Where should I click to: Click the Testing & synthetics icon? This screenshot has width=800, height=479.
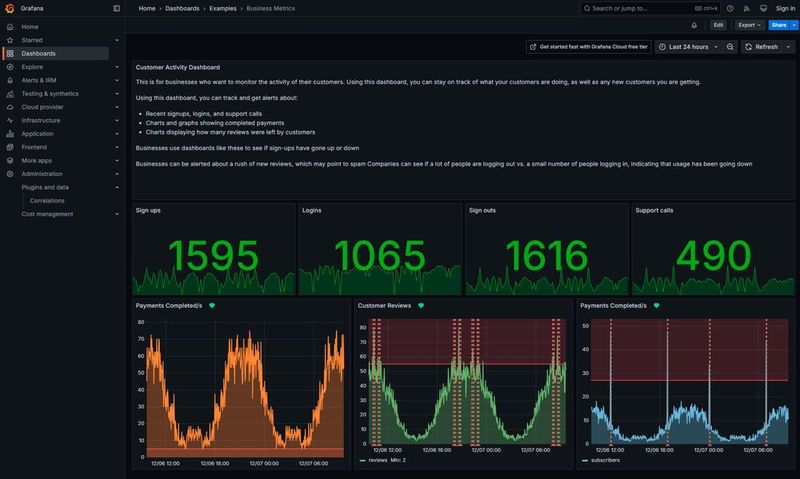coord(10,93)
